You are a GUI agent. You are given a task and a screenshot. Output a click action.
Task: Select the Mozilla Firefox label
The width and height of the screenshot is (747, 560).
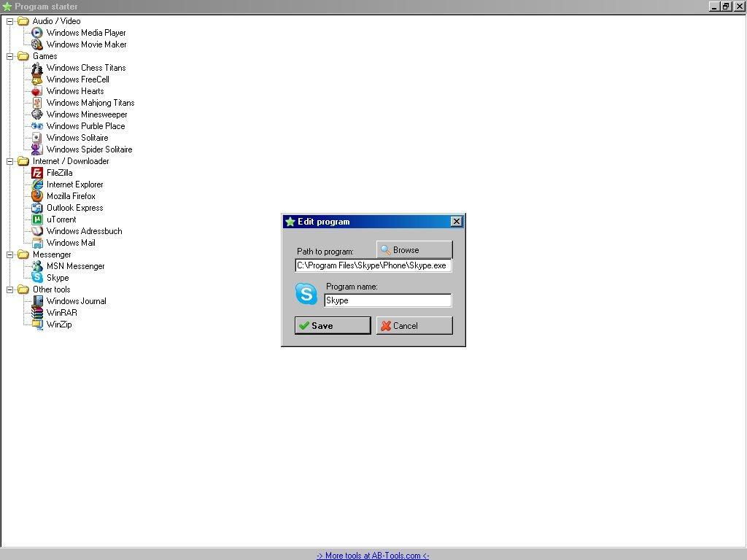[71, 196]
